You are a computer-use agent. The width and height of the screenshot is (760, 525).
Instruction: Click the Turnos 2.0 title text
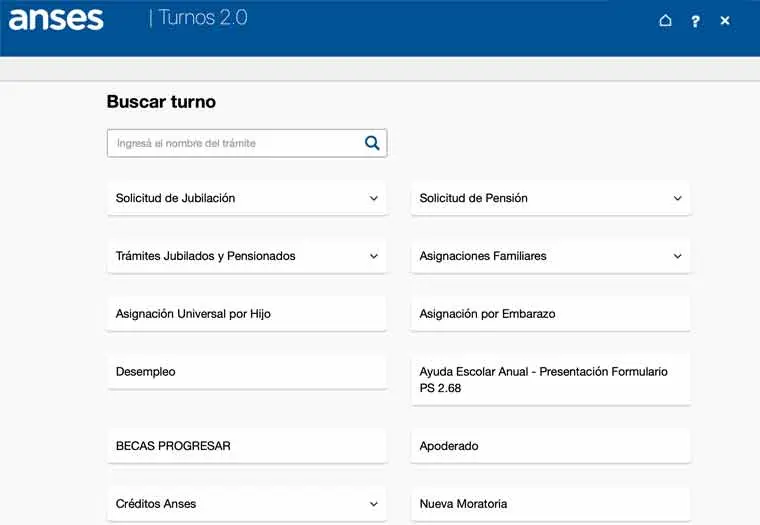coord(203,18)
